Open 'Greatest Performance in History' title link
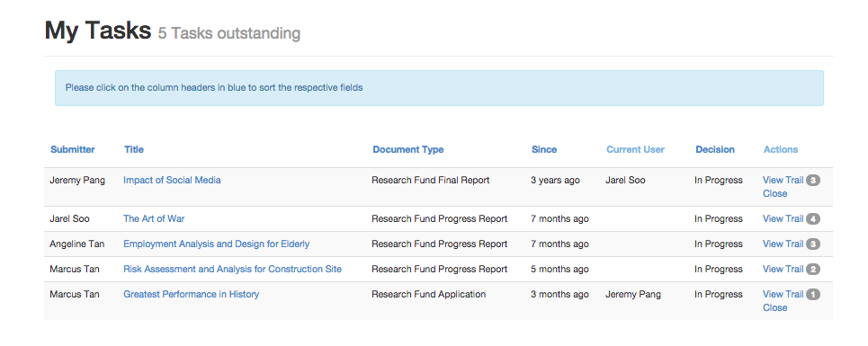 191,294
